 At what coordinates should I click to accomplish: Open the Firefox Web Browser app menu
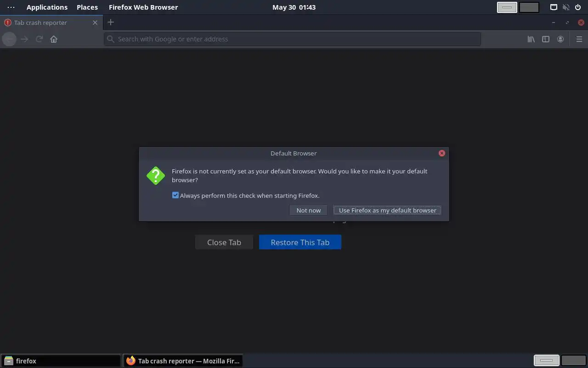pos(143,7)
